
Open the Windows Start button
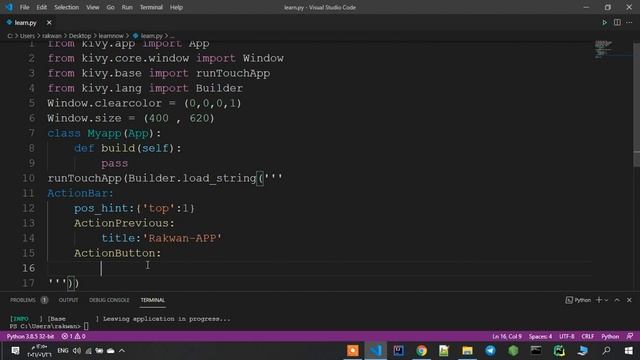click(x=629, y=351)
